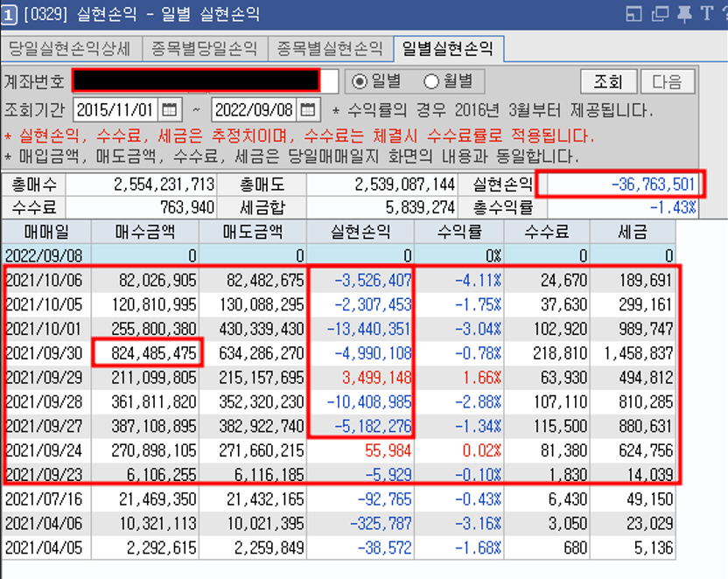Select the 2021/10/05 row date

pos(44,304)
